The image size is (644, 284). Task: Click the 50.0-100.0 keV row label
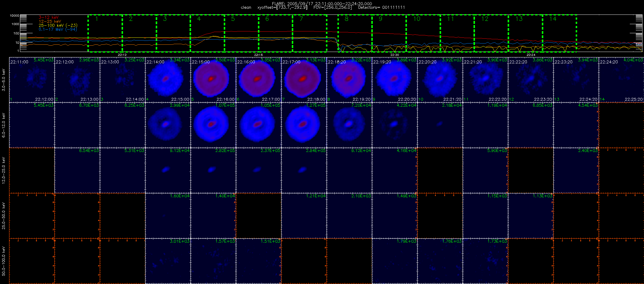(x=4, y=261)
